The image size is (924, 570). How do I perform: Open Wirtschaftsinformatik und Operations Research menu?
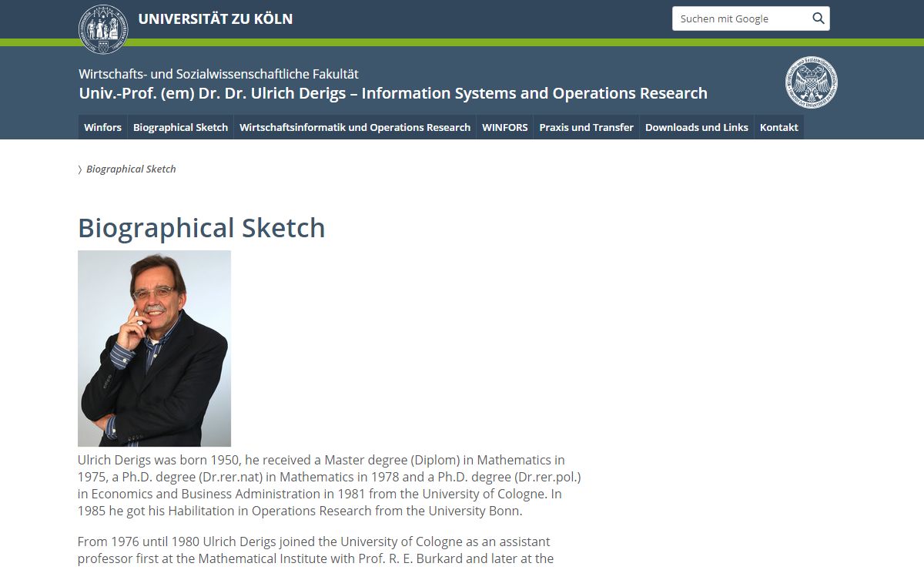tap(355, 127)
